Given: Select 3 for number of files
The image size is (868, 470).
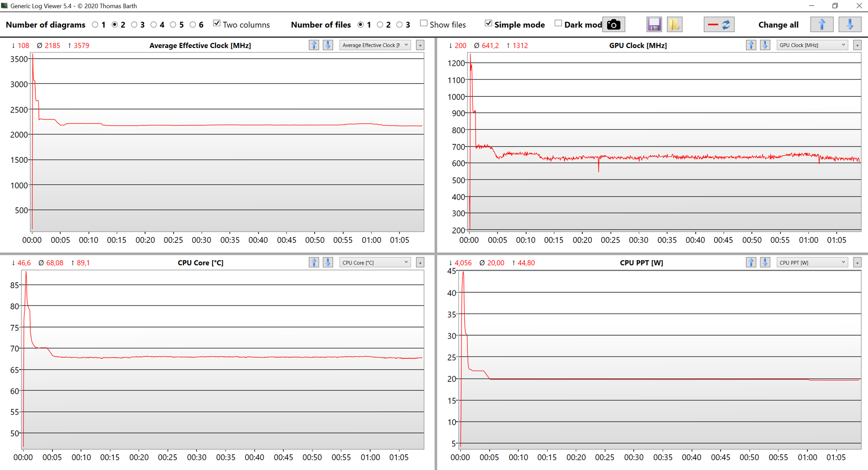Looking at the screenshot, I should [400, 25].
